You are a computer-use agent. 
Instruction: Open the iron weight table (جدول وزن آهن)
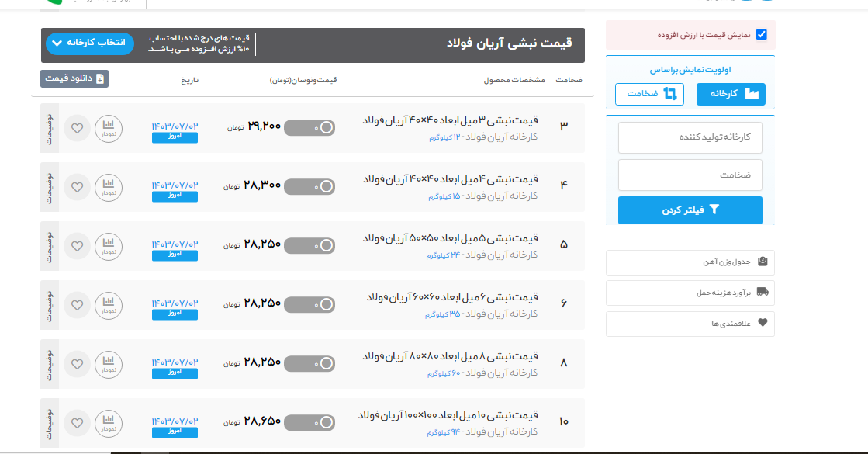pos(690,262)
